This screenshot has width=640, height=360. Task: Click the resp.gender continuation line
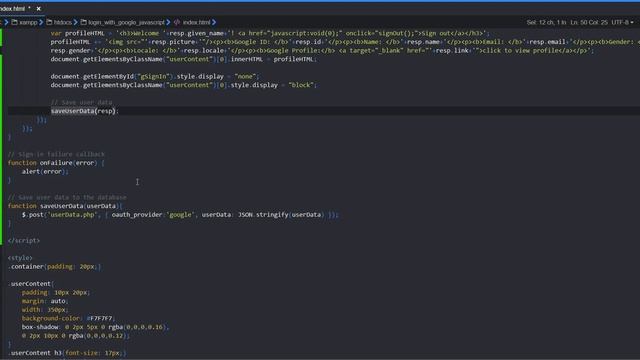(322, 51)
